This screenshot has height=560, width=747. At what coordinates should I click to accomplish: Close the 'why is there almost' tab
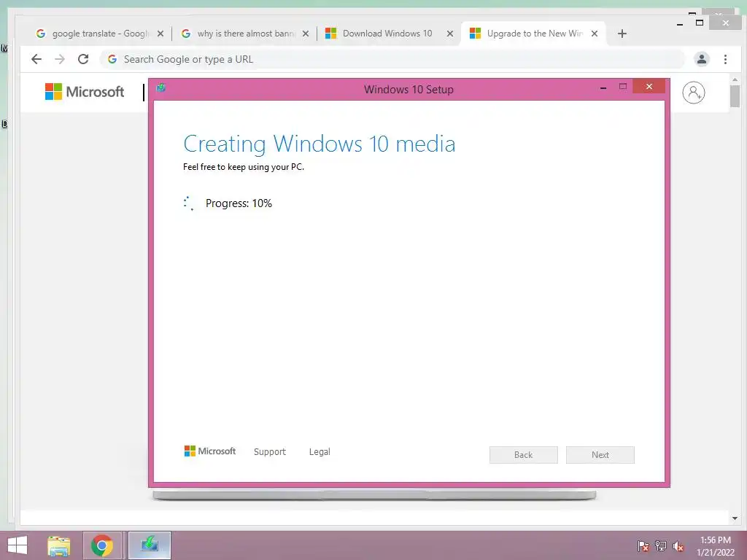pyautogui.click(x=306, y=34)
